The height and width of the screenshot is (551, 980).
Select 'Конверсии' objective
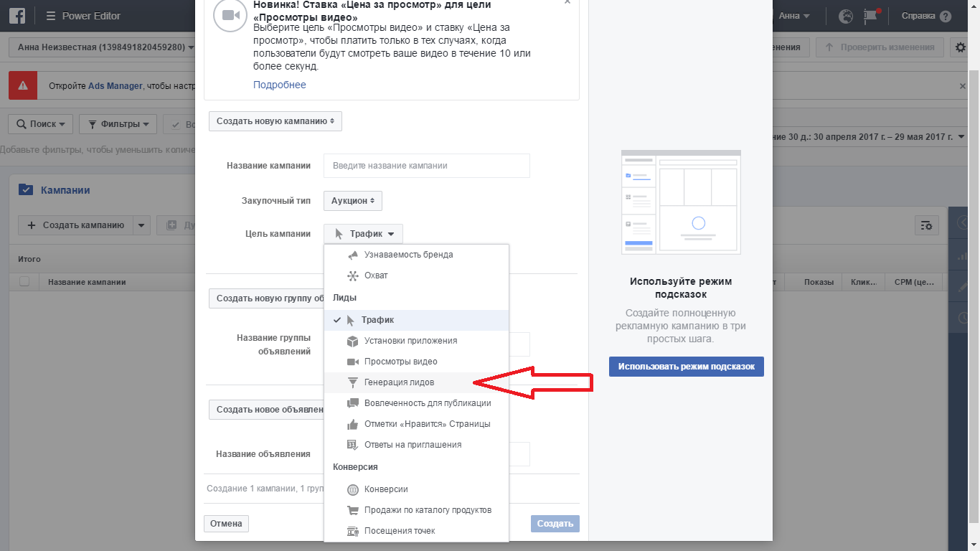(416, 489)
